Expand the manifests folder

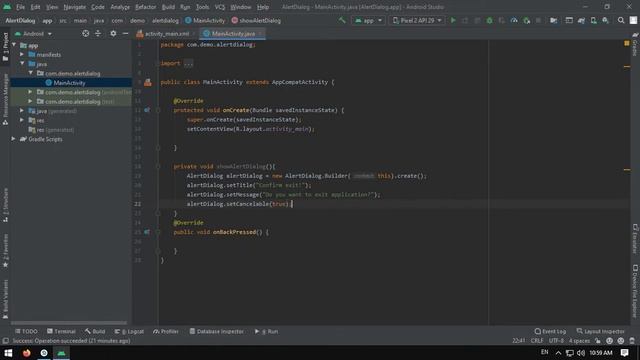[22, 55]
